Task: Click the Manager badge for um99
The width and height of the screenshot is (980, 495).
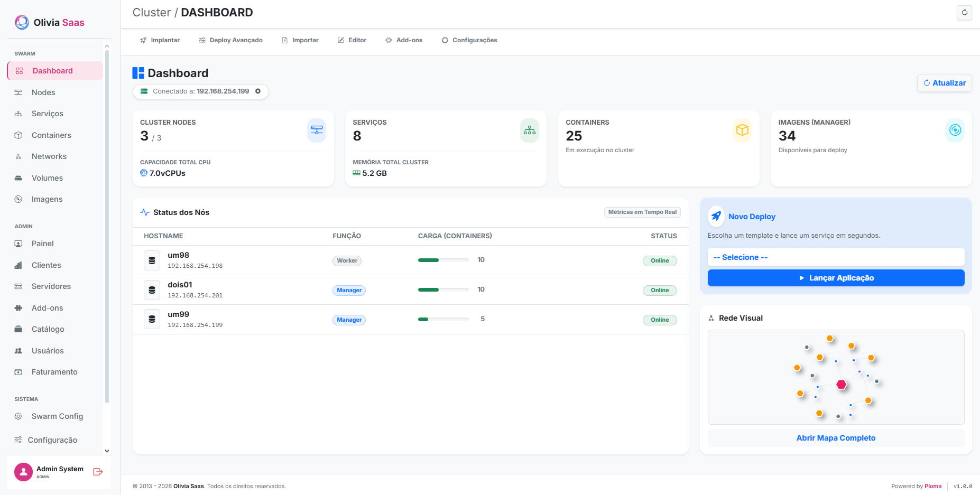Action: click(x=349, y=320)
